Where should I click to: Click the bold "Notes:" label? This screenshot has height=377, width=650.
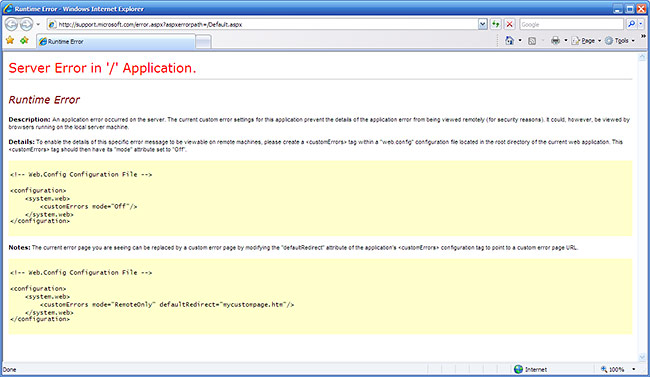[19, 247]
